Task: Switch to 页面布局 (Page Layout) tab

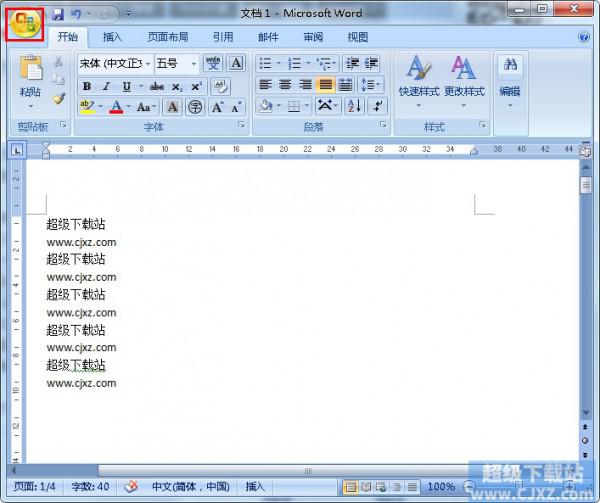Action: tap(168, 37)
